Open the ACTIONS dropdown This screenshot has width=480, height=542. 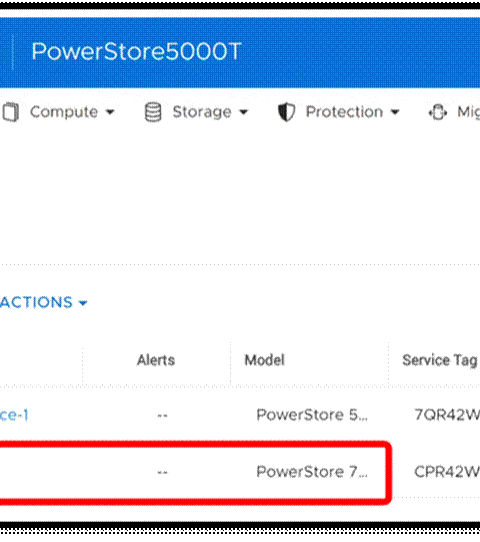click(x=44, y=302)
